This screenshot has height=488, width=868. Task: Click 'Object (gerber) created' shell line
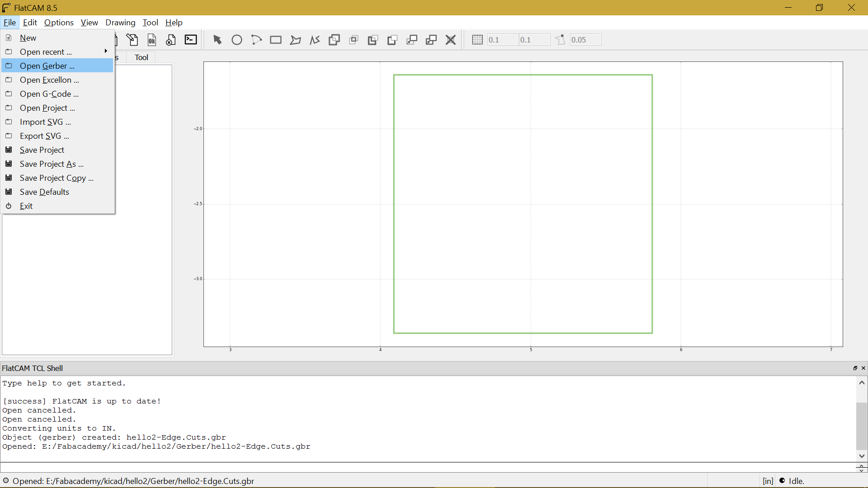click(114, 437)
